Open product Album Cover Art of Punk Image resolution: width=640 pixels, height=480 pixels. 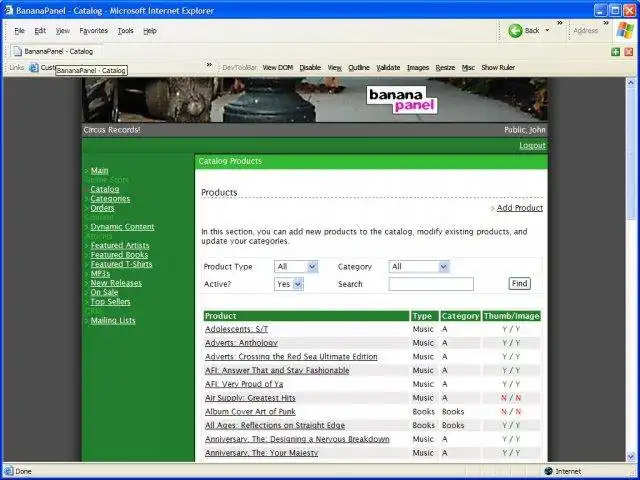tap(250, 411)
